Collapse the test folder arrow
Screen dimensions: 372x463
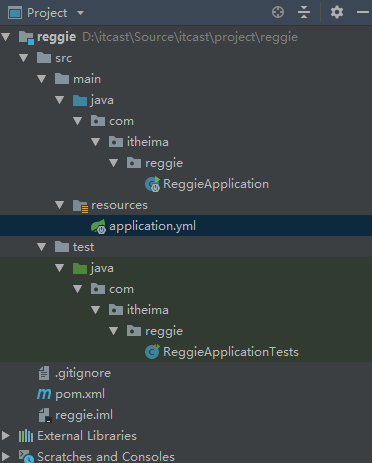pyautogui.click(x=42, y=247)
